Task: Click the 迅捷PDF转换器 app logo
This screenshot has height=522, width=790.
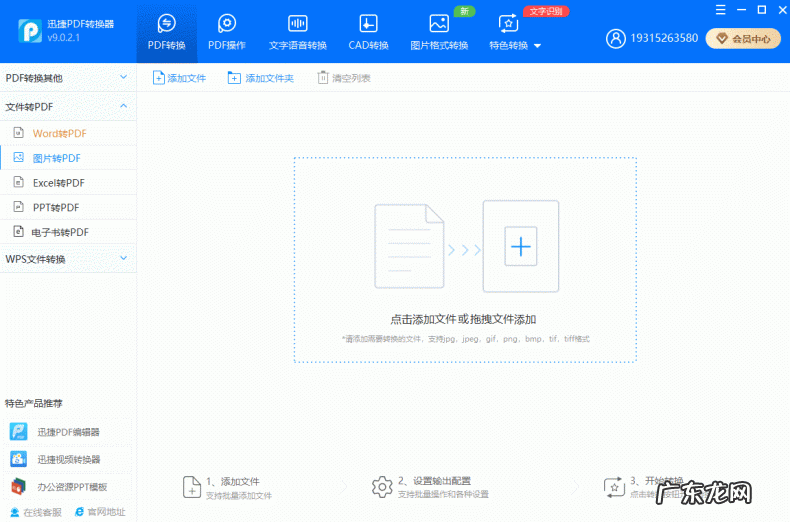Action: pyautogui.click(x=30, y=31)
